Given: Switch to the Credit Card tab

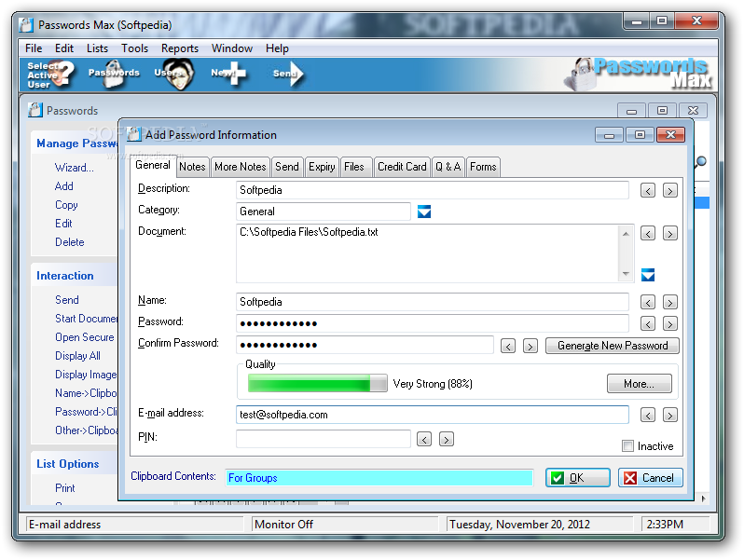Looking at the screenshot, I should coord(402,167).
